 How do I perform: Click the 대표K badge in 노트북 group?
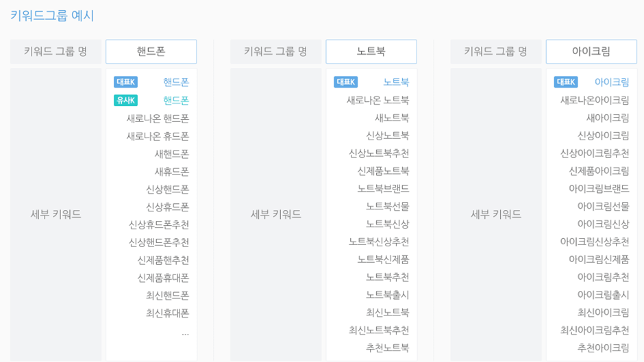pyautogui.click(x=346, y=82)
